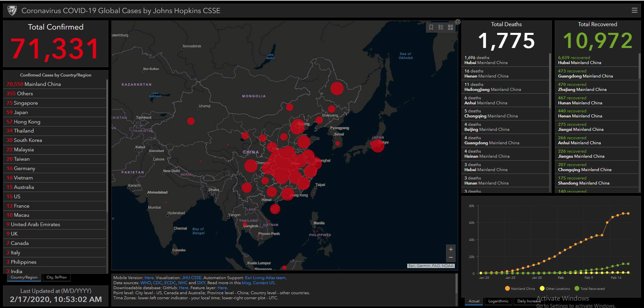Switch chart to the Logarithmic tab
The height and width of the screenshot is (308, 644).
[498, 301]
